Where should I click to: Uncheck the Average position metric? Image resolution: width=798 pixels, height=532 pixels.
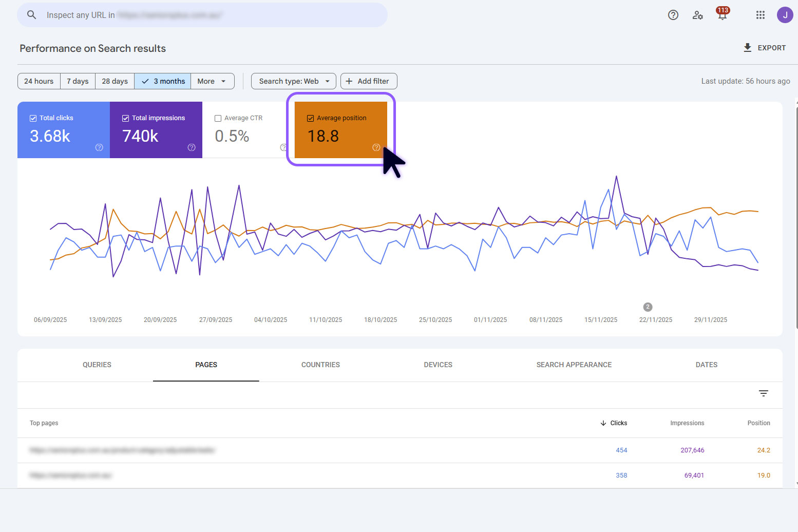coord(310,118)
